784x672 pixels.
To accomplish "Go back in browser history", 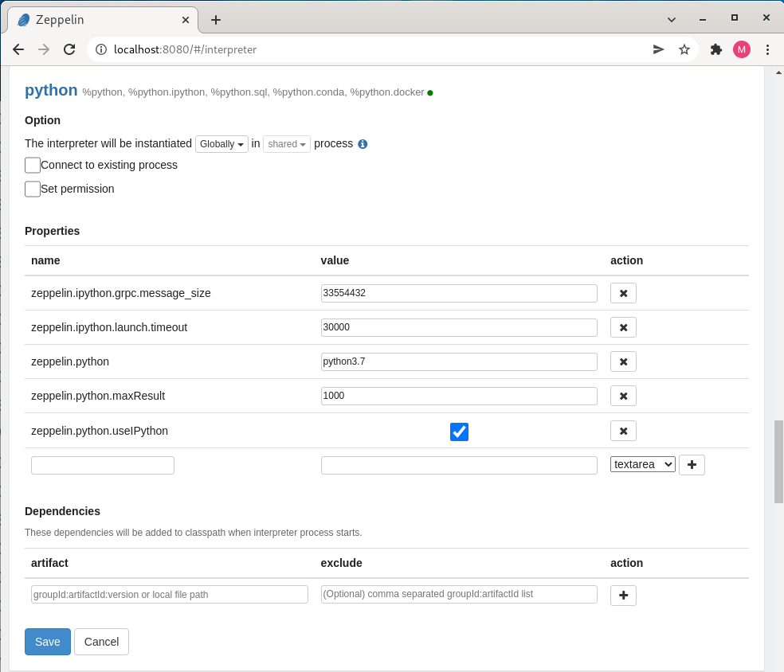I will [18, 49].
